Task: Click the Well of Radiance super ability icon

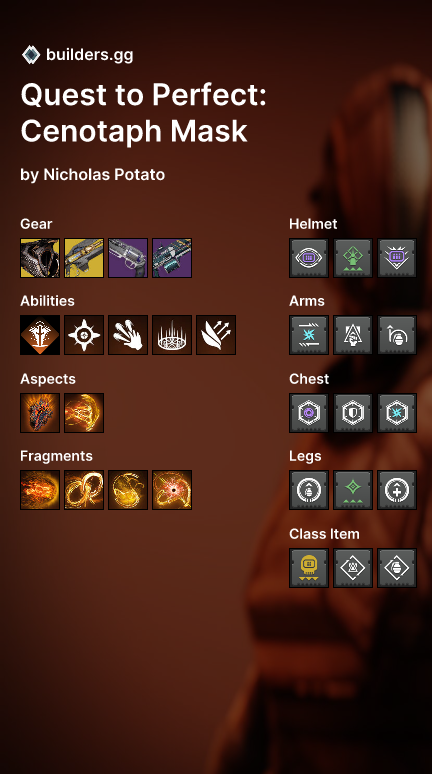Action: 40,335
